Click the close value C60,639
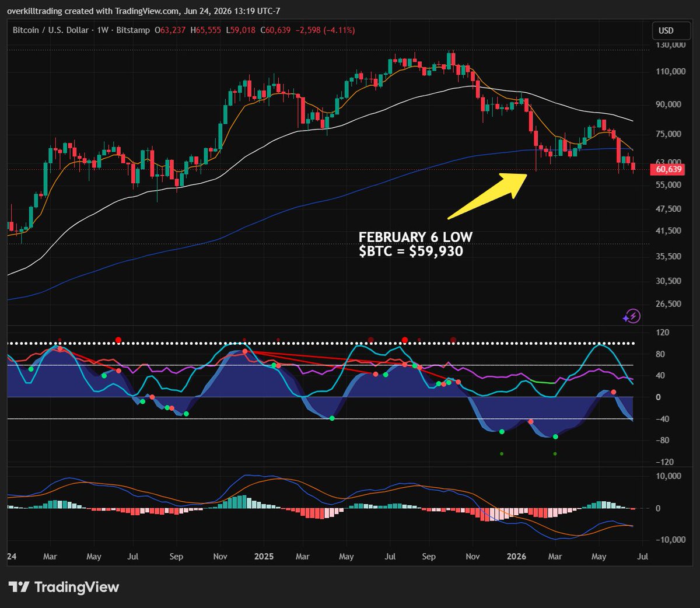This screenshot has width=700, height=608. click(x=275, y=30)
